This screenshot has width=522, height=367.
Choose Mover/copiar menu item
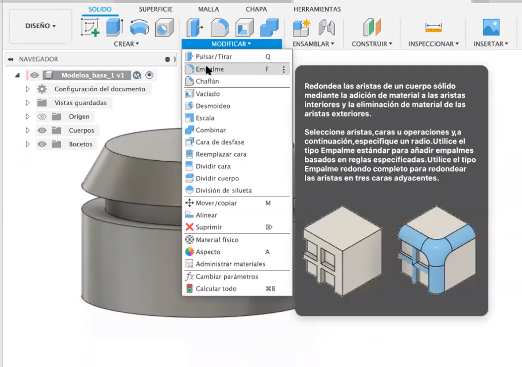click(237, 203)
